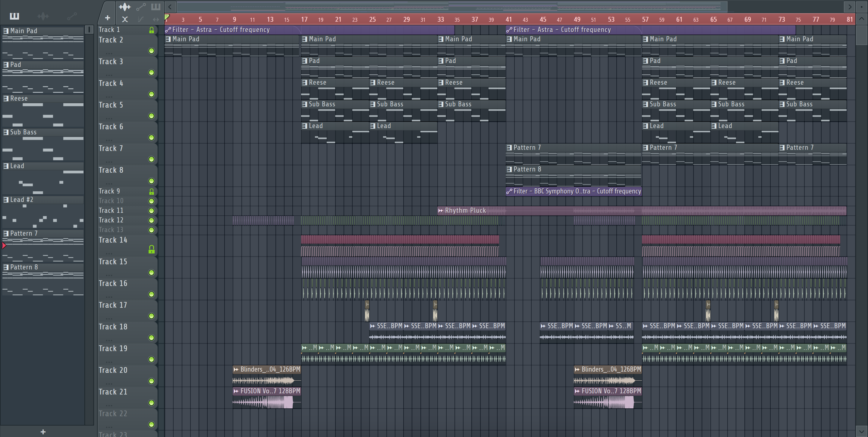The height and width of the screenshot is (437, 868).
Task: Open the Main Pad clip menu at bar 1
Action: point(168,39)
